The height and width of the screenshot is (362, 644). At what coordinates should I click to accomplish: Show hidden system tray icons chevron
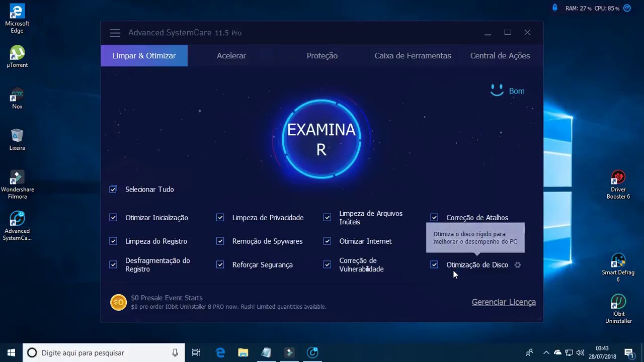pyautogui.click(x=546, y=352)
